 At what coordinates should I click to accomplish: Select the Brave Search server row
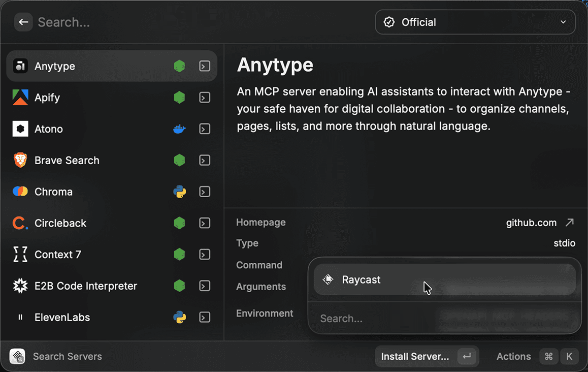point(112,160)
